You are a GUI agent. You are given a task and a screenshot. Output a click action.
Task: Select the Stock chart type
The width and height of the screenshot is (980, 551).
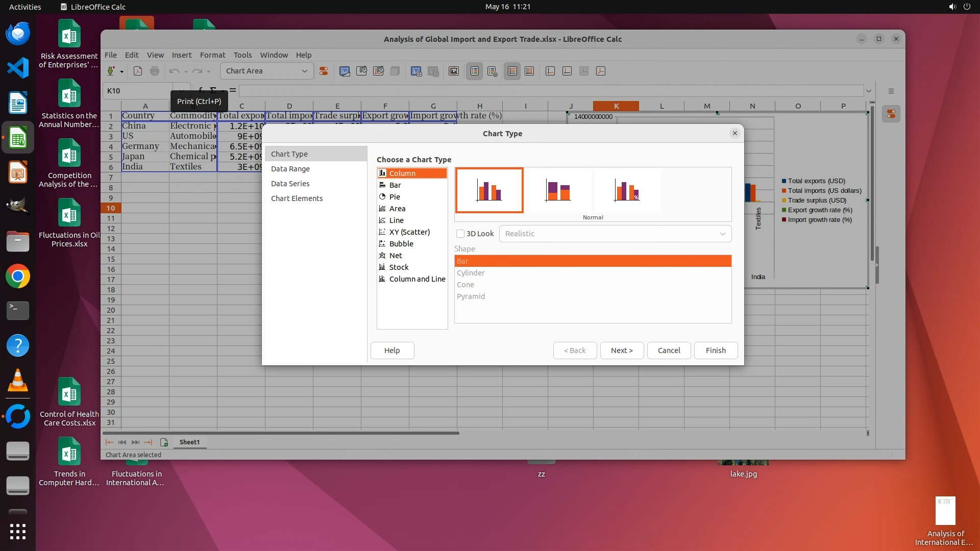click(x=399, y=267)
